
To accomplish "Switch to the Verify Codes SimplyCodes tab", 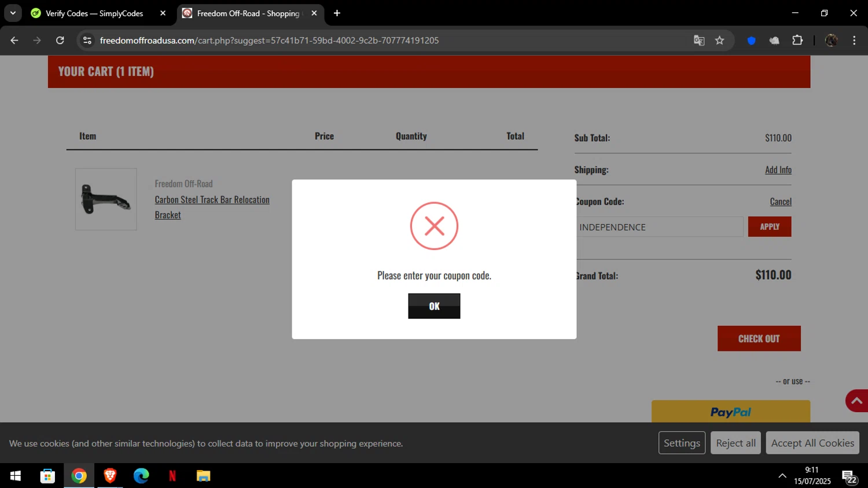I will coord(94,13).
